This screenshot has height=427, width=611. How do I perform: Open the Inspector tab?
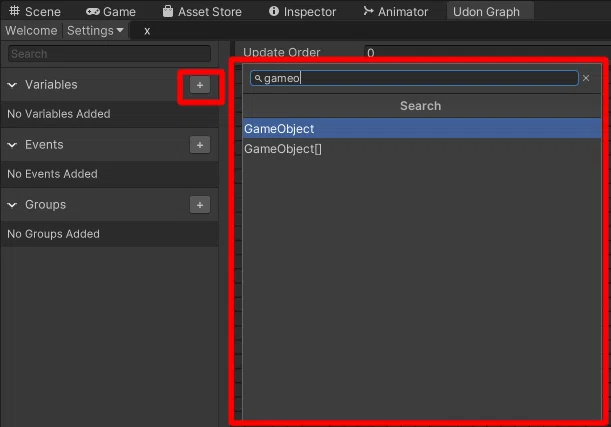tap(302, 11)
